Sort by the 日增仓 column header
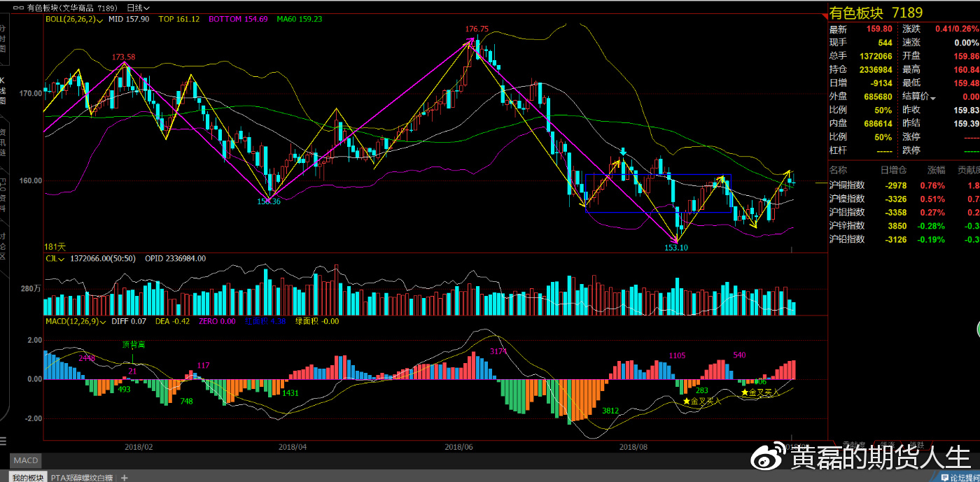This screenshot has width=980, height=482. [893, 169]
